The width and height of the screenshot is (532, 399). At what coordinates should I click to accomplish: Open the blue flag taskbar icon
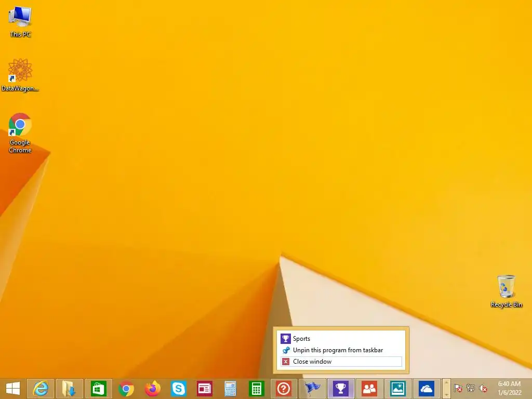[x=312, y=389]
